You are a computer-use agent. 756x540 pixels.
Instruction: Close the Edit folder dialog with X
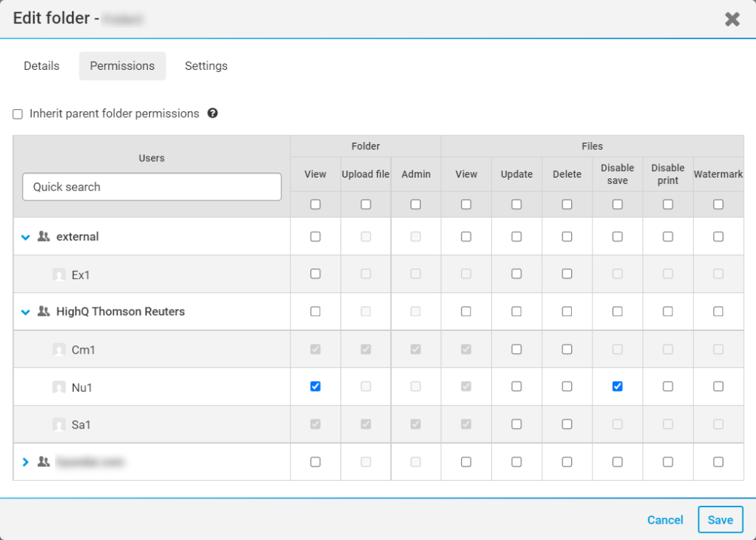[x=732, y=19]
